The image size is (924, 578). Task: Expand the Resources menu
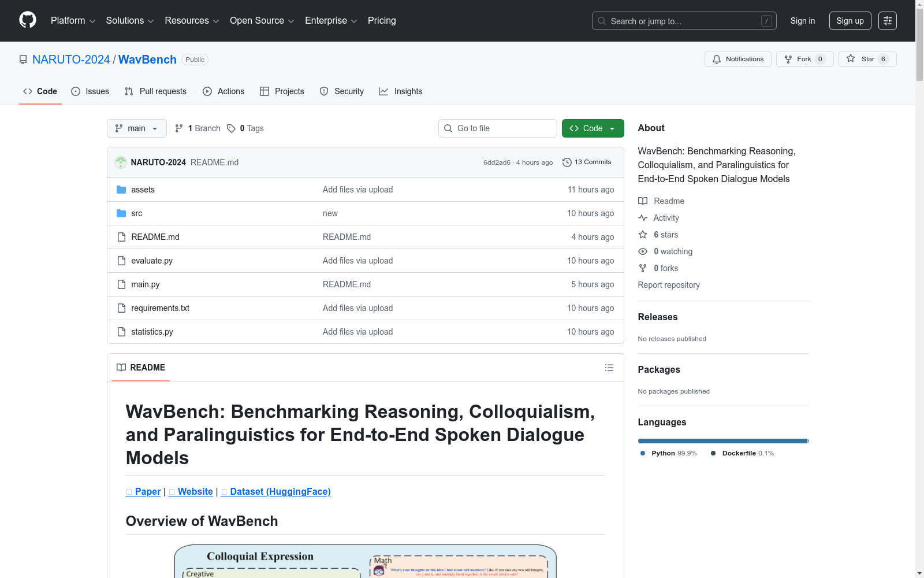pyautogui.click(x=192, y=21)
